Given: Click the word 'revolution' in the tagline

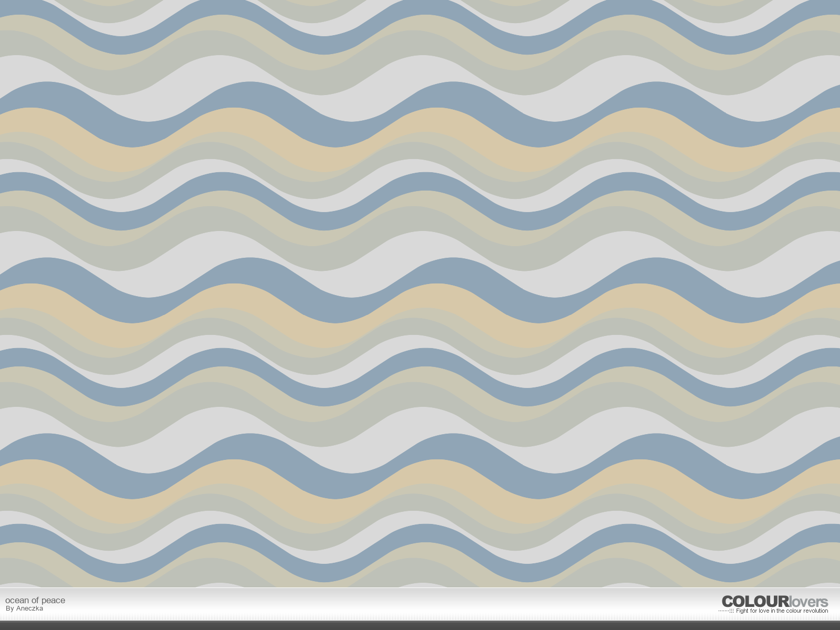Looking at the screenshot, I should (815, 611).
